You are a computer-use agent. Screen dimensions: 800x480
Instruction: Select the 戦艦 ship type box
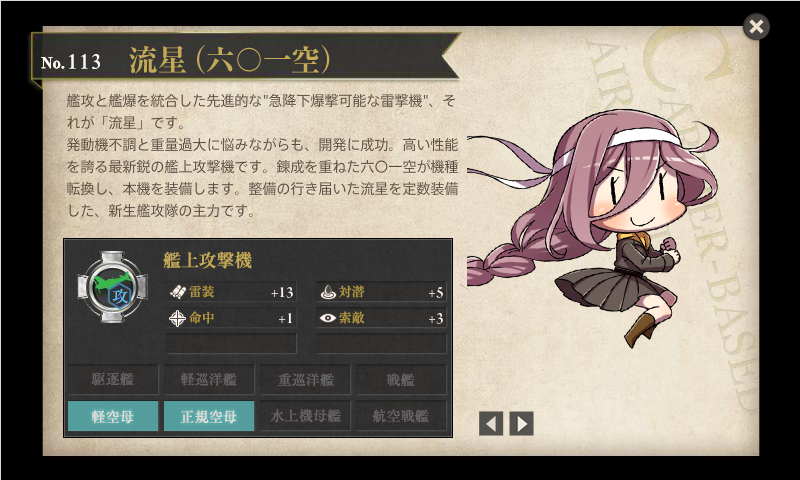point(401,379)
